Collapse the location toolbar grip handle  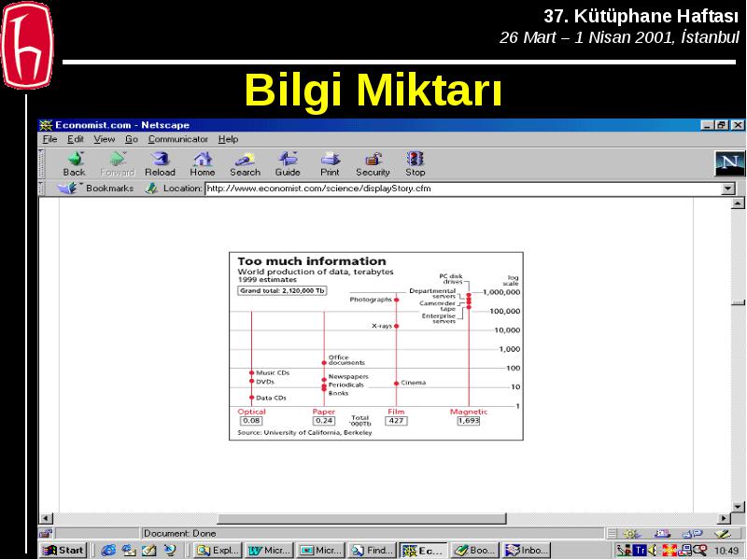(x=41, y=189)
